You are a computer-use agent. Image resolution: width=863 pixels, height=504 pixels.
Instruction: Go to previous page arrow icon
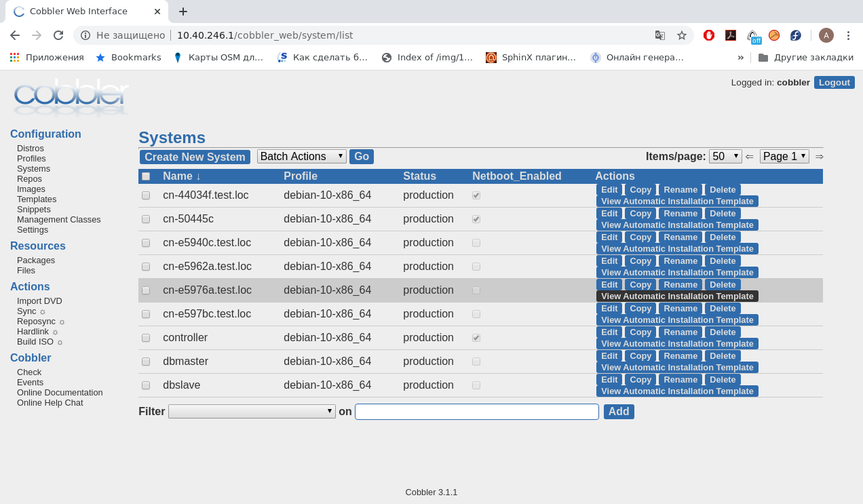point(750,157)
